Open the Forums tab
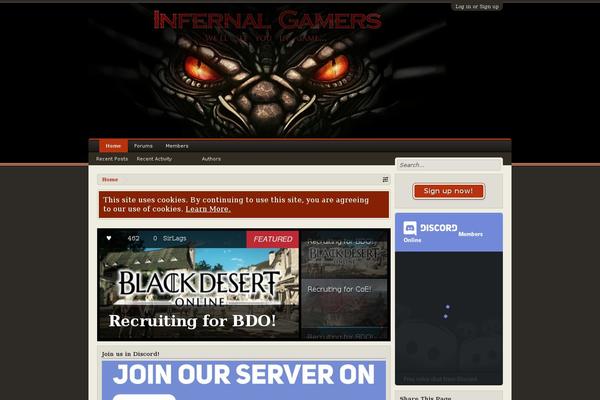This screenshot has width=600, height=400. [143, 146]
